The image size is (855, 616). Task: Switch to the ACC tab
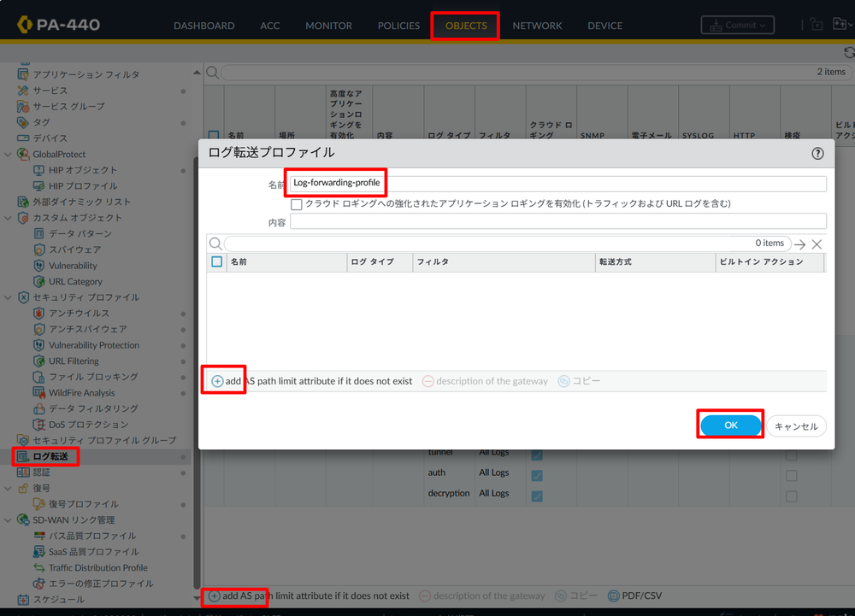[x=270, y=26]
